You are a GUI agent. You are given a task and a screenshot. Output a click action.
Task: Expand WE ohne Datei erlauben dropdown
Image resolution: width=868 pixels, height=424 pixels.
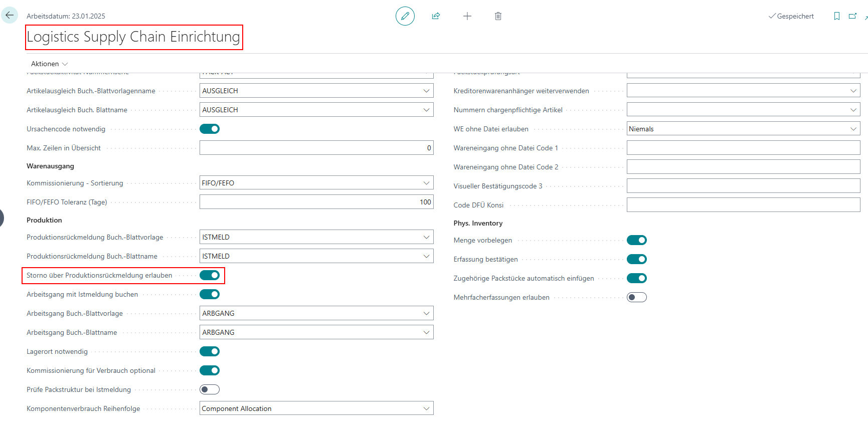click(853, 129)
